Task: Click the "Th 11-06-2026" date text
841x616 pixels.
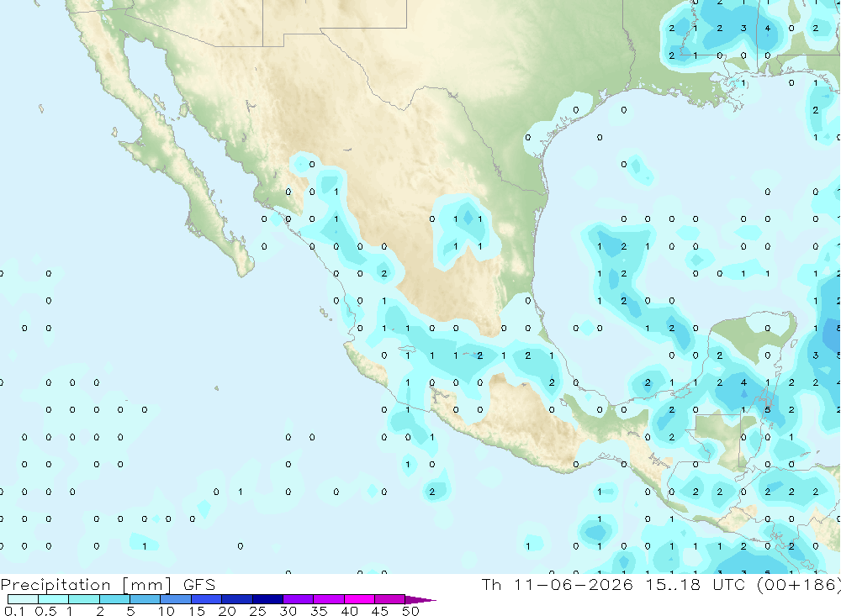Action: pyautogui.click(x=558, y=584)
